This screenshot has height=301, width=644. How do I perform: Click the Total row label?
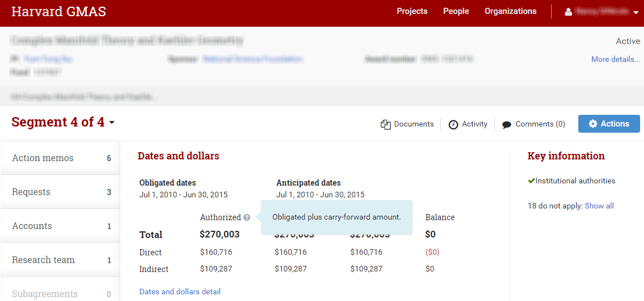tap(151, 235)
